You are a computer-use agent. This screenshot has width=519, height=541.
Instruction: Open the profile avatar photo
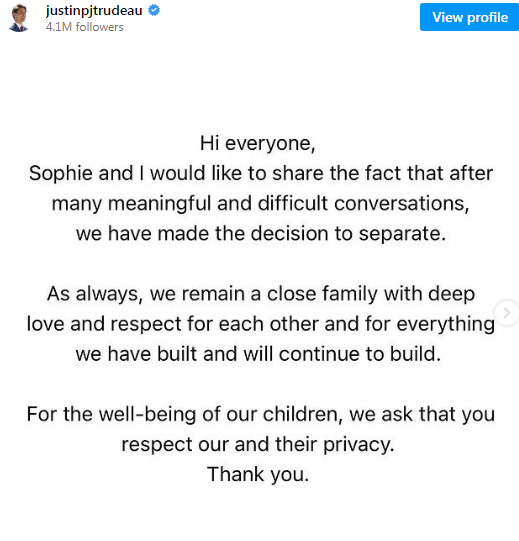(19, 18)
